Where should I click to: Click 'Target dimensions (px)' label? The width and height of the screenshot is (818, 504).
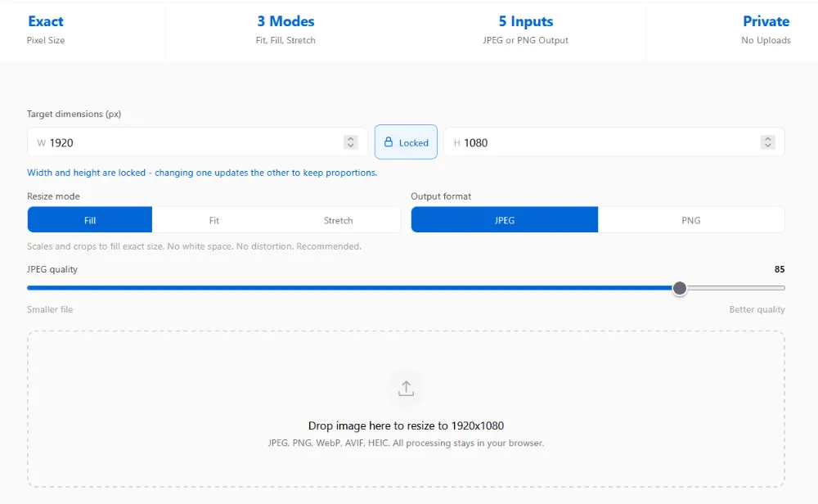coord(74,114)
